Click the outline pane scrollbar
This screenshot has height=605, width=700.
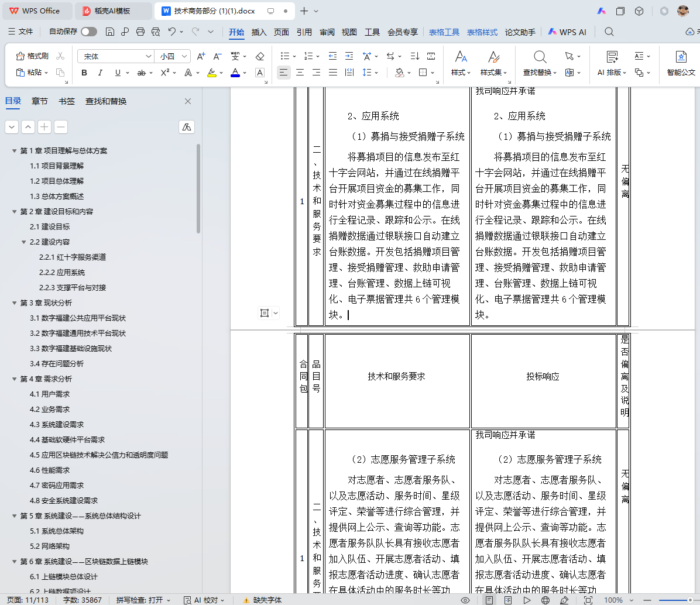[198, 188]
